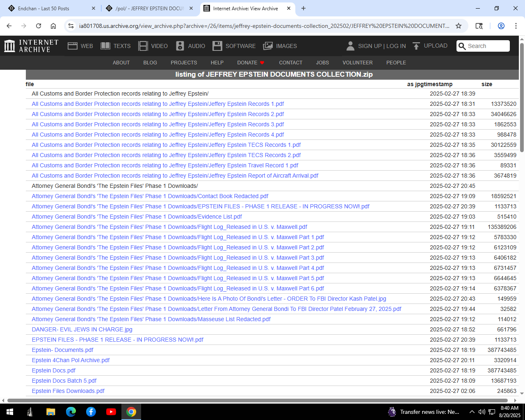
Task: Open the CONTACT menu item
Action: coord(290,63)
